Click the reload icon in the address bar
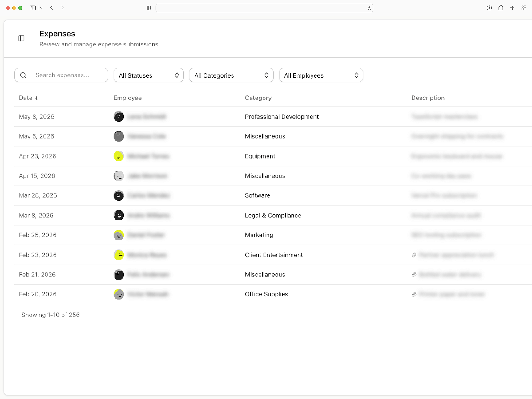Screen dimensions: 532x399 point(369,8)
